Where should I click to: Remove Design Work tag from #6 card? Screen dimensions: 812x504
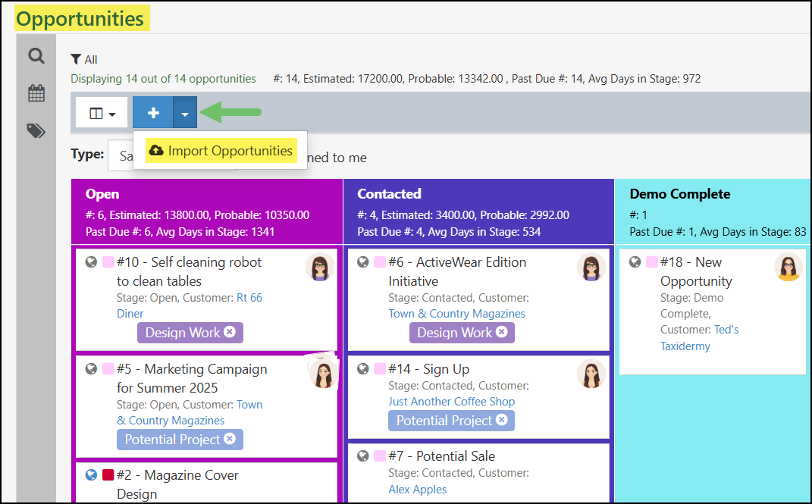(x=502, y=332)
